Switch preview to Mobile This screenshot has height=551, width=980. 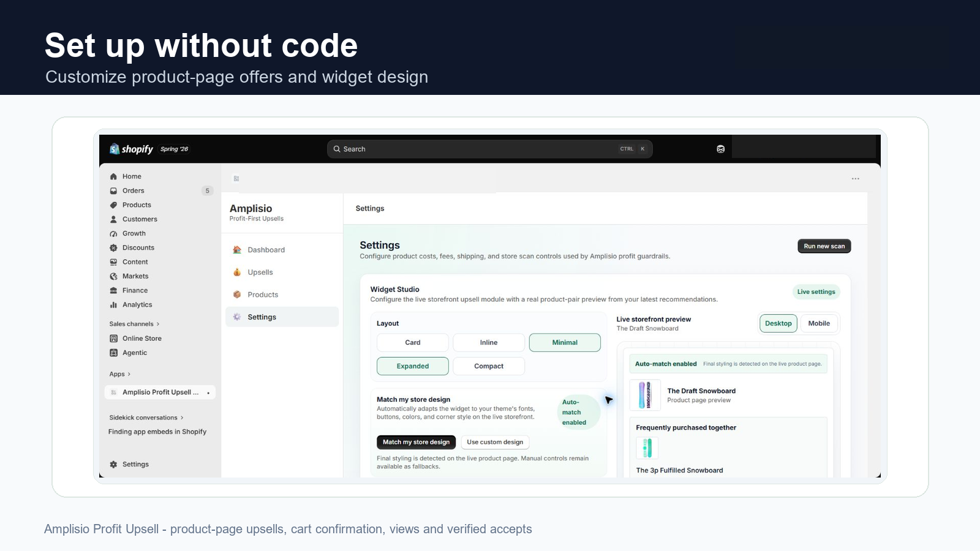click(819, 323)
